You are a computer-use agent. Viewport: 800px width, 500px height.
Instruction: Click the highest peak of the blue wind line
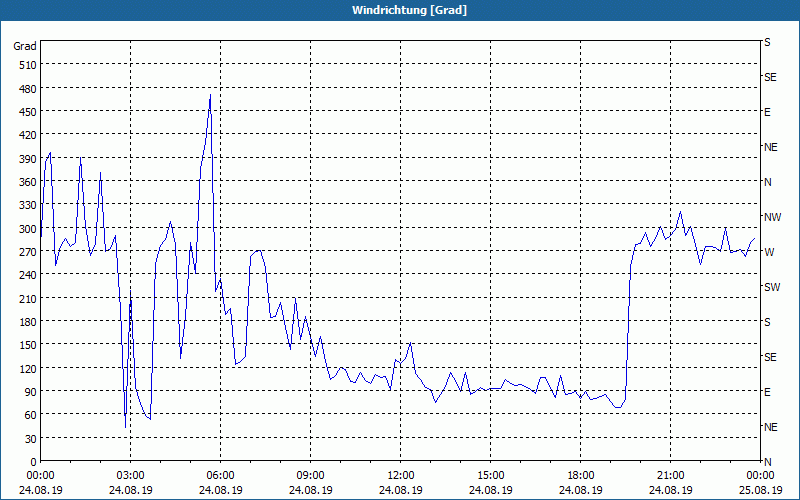[210, 95]
